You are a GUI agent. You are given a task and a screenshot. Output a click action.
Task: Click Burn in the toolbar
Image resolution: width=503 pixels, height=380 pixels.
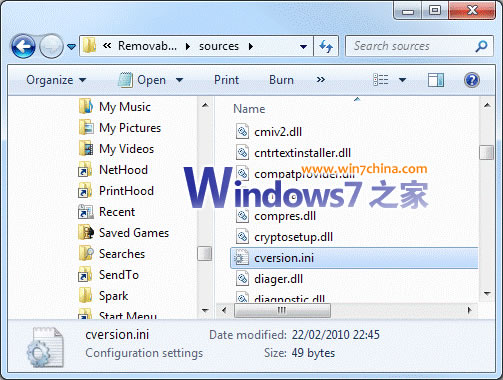point(281,80)
